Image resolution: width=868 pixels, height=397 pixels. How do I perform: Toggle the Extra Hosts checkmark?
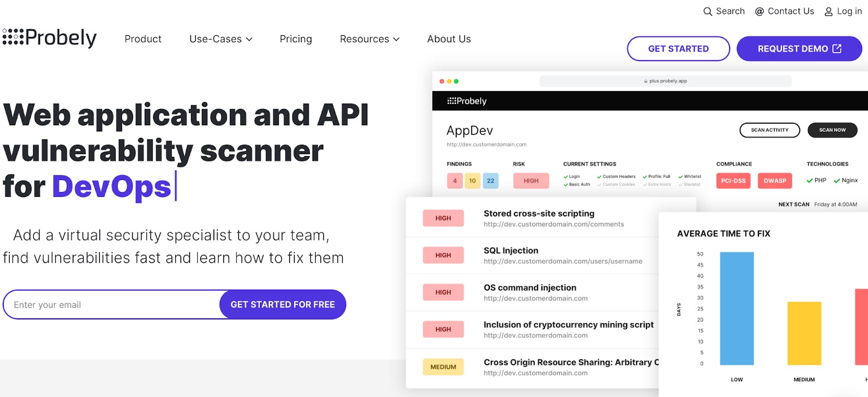tap(645, 184)
